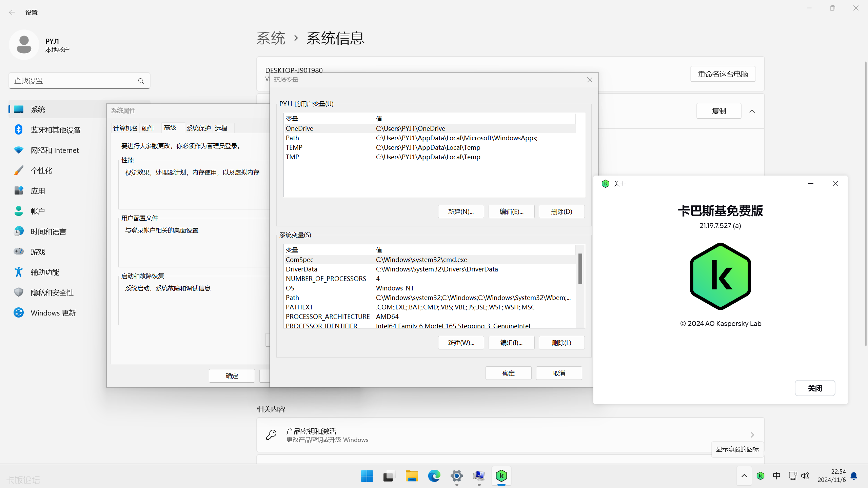Launch Microsoft Edge from the taskbar

[x=434, y=476]
